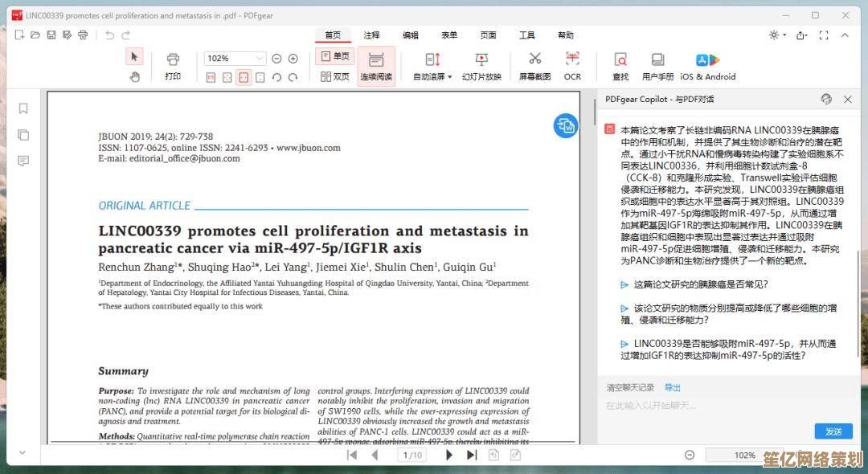Open the theme brightness dropdown
The height and width of the screenshot is (474, 868).
pyautogui.click(x=777, y=35)
